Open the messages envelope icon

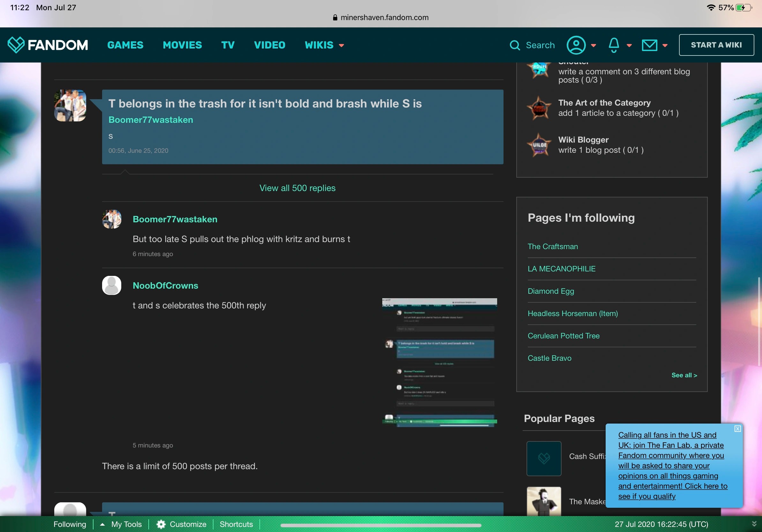649,45
